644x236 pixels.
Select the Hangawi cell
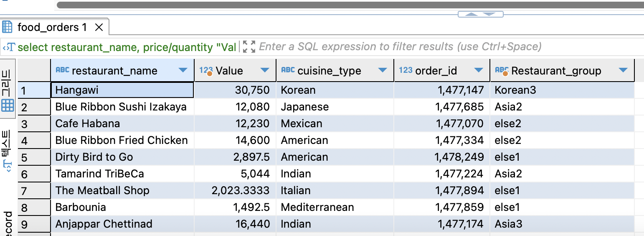(x=122, y=90)
